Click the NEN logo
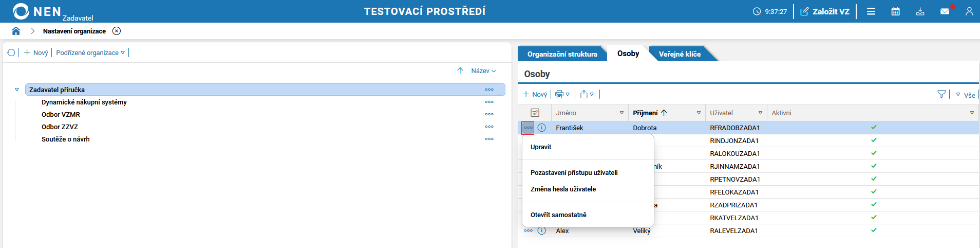The image size is (980, 248). tap(37, 11)
